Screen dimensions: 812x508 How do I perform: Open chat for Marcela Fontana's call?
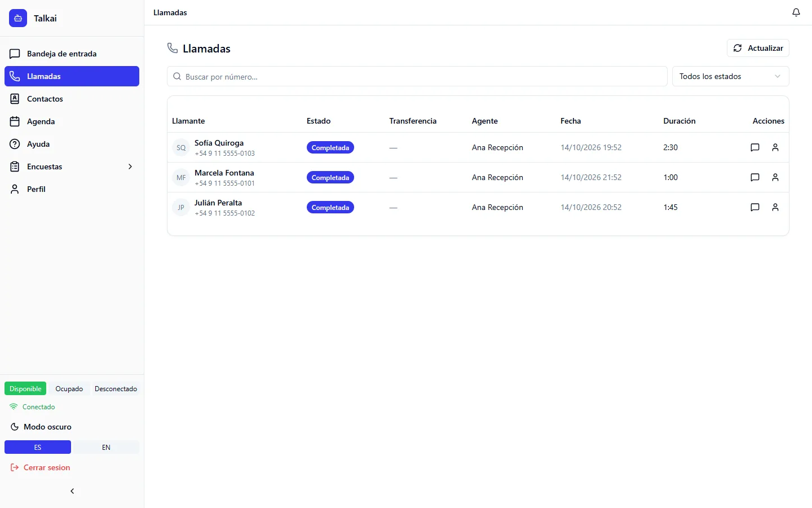(x=755, y=177)
